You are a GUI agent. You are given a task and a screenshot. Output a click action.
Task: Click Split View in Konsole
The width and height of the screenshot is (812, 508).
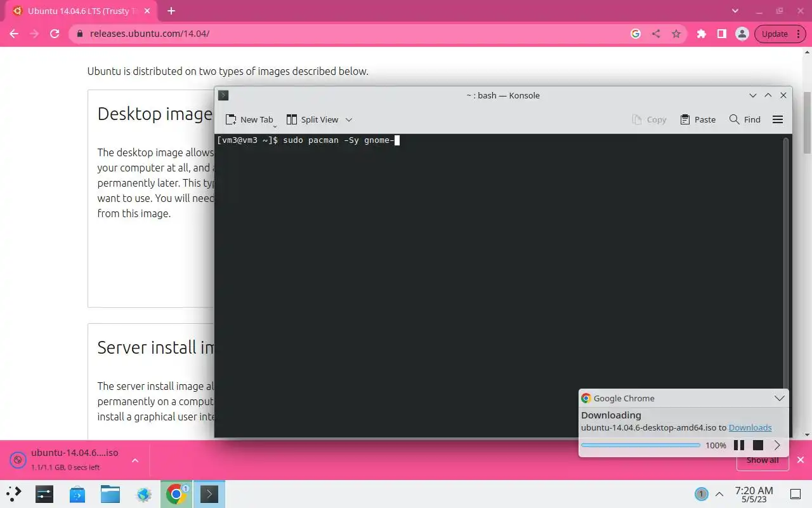[313, 119]
